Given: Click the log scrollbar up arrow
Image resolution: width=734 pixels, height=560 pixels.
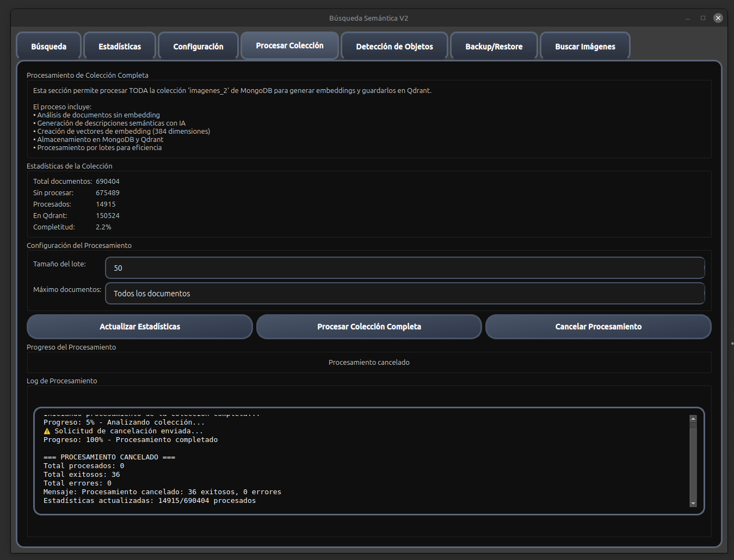Looking at the screenshot, I should (x=692, y=418).
